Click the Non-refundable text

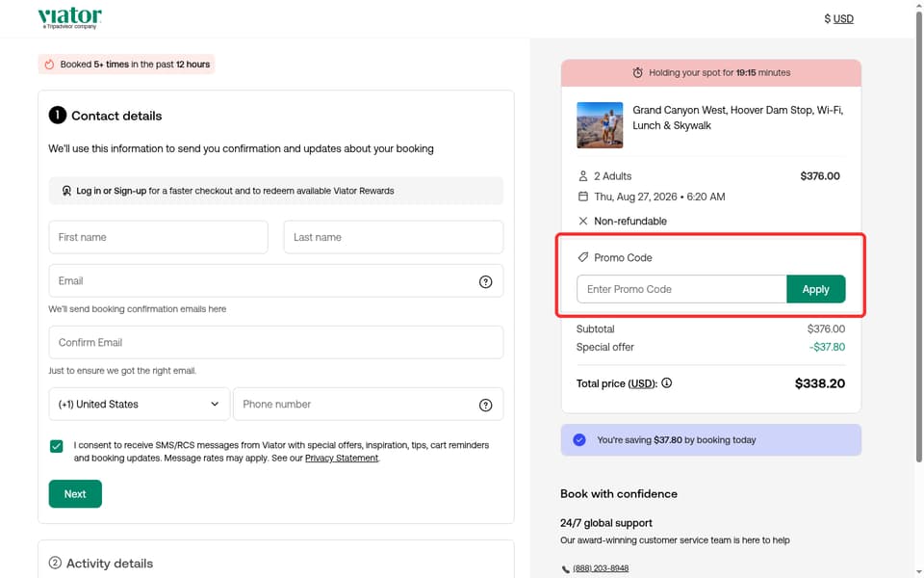[629, 222]
